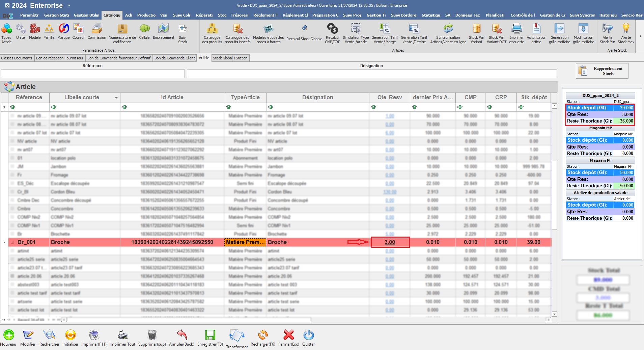Viewport: 644px width, 350px height.
Task: Toggle row selector for Fromage row
Action: [12, 175]
